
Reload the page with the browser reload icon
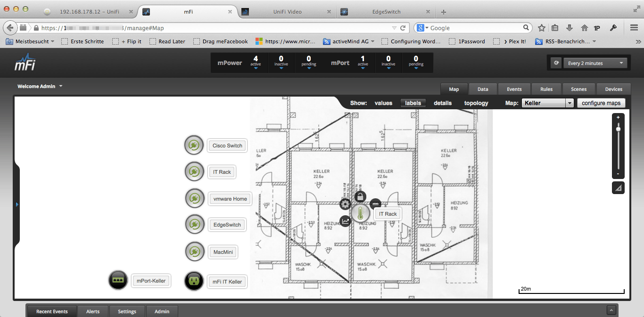(403, 28)
